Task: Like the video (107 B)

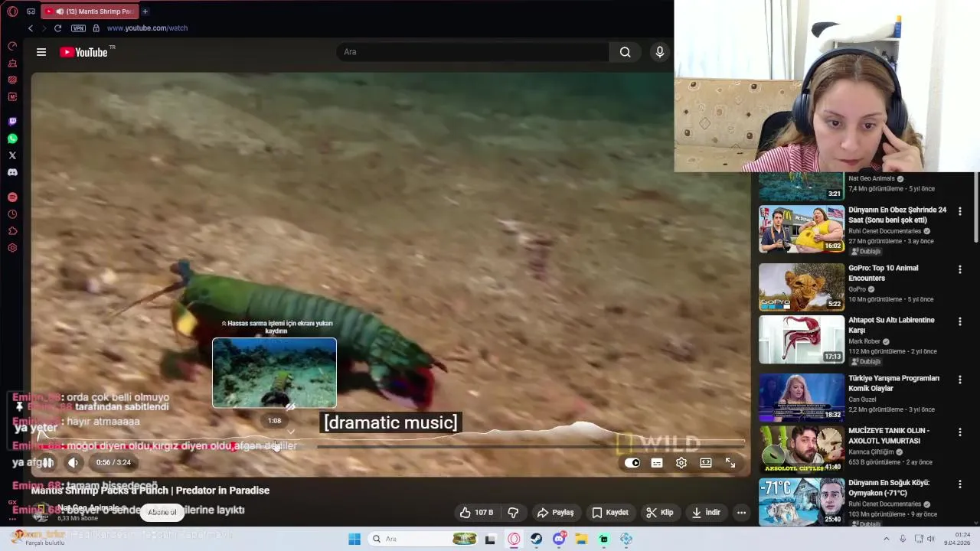Action: coord(476,513)
